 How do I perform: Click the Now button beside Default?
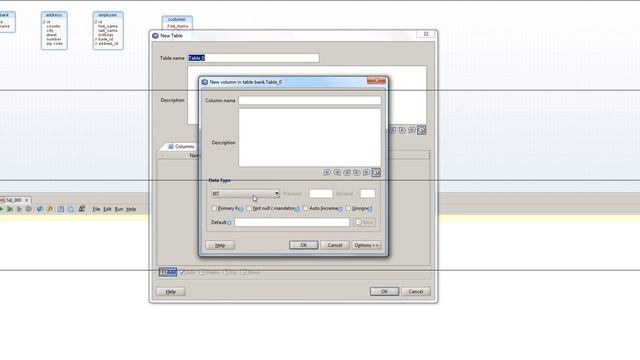[x=364, y=222]
